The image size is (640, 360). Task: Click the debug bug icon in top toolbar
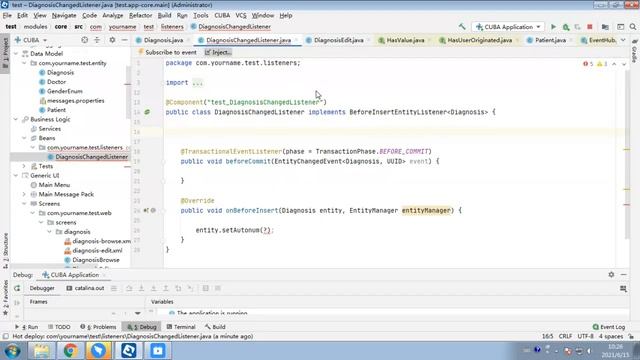(566, 27)
